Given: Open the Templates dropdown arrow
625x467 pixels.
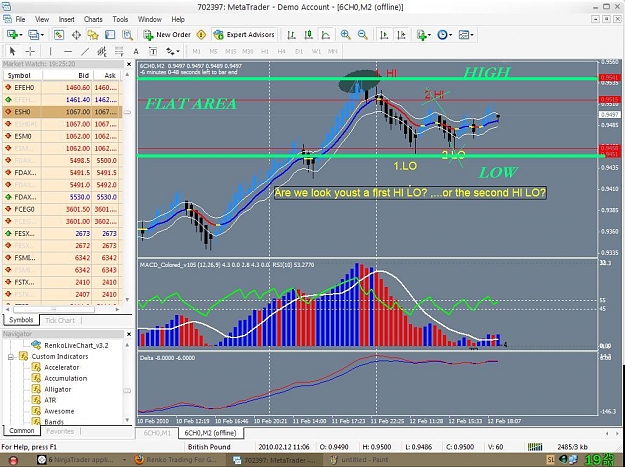Looking at the screenshot, I should [472, 35].
